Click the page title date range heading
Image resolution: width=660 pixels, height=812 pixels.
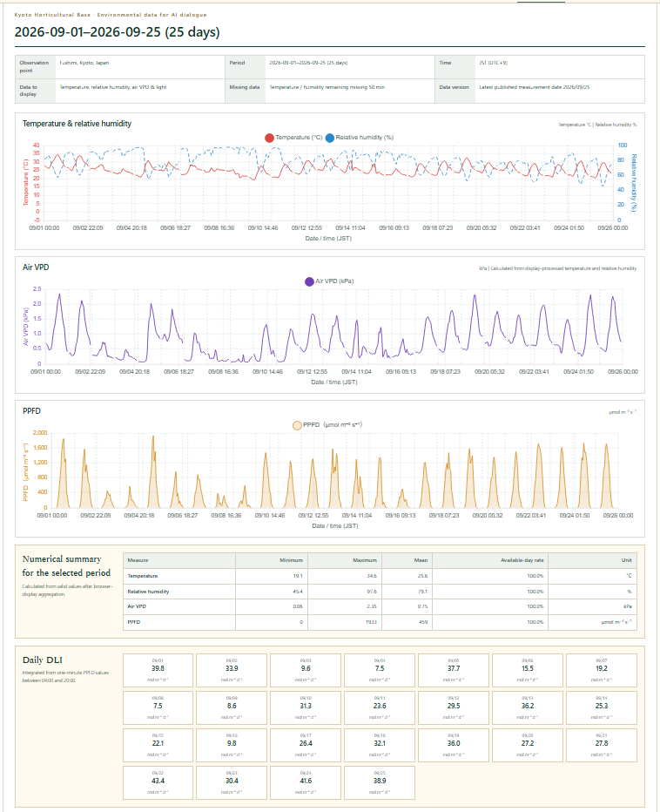[117, 32]
